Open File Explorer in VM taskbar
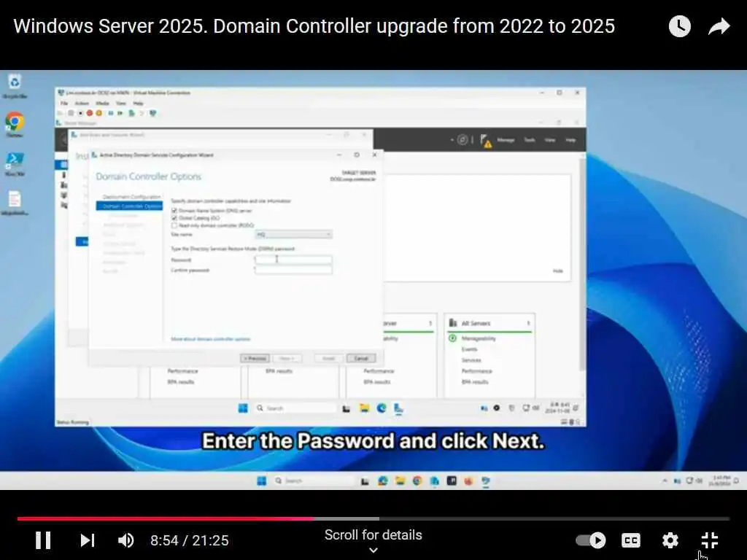The height and width of the screenshot is (560, 747). pos(365,408)
